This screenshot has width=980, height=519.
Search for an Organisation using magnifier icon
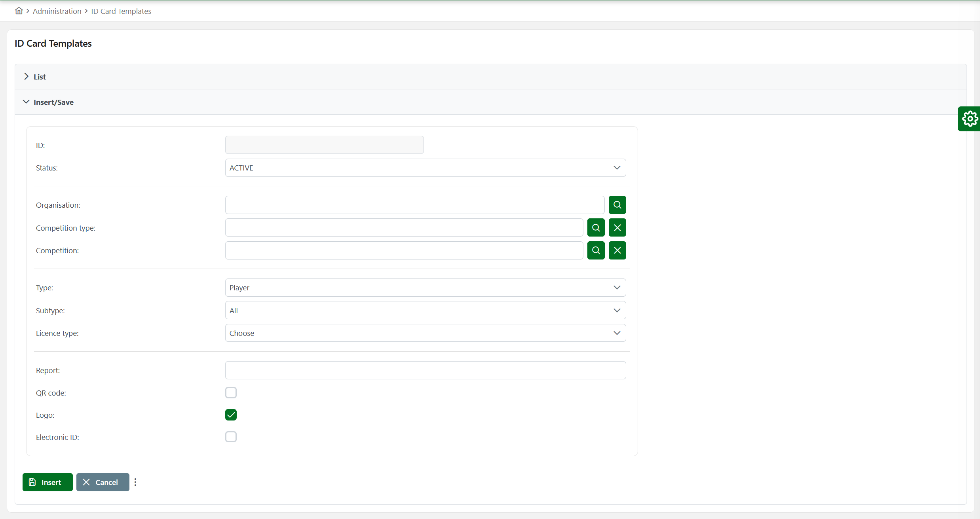click(x=617, y=205)
